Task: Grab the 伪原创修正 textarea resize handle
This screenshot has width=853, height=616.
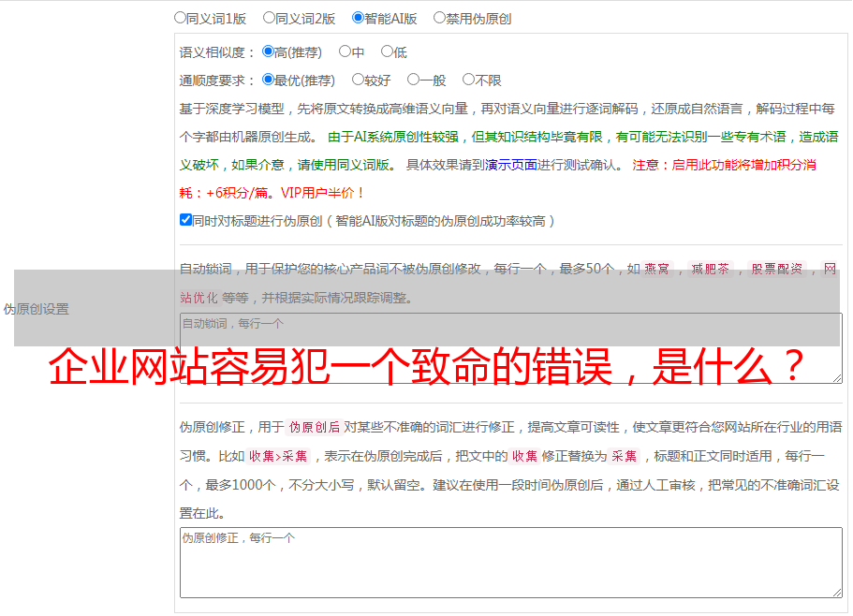Action: tap(837, 593)
